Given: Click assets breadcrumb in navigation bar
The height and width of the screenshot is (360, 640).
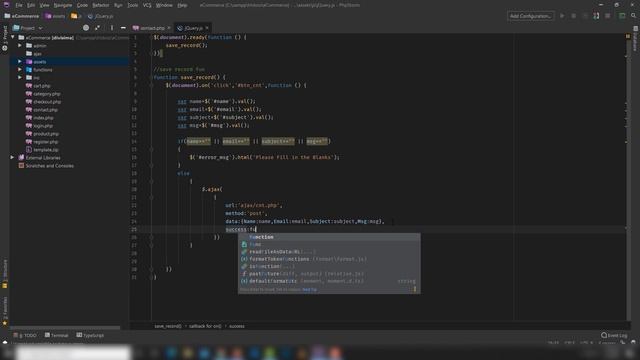Looking at the screenshot, I should pos(55,16).
